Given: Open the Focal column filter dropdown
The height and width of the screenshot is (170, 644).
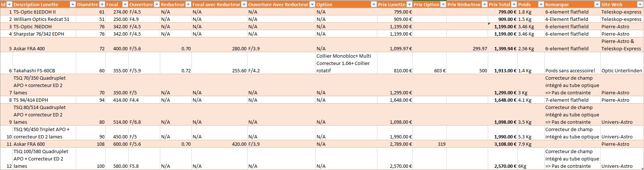Looking at the screenshot, I should click(125, 4).
